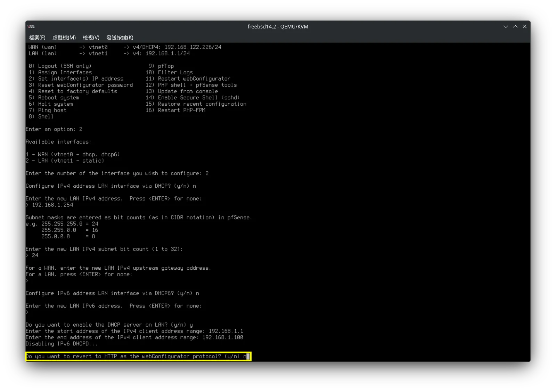Click the '1 - WAN (vtnet0 - dhcp, dhcp6)' line
Image resolution: width=556 pixels, height=392 pixels.
coord(73,154)
